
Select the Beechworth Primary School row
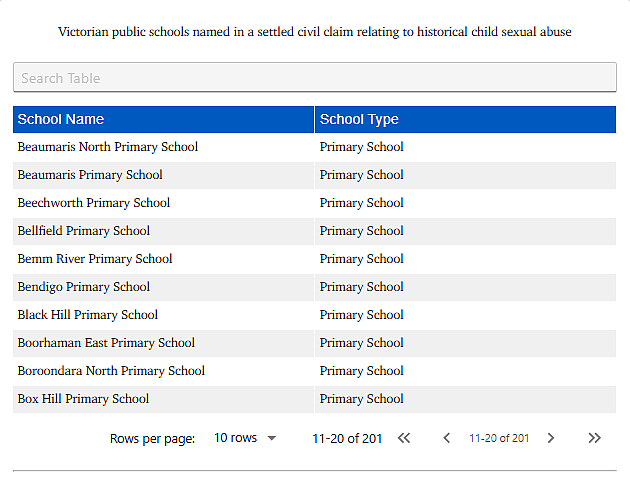click(x=315, y=203)
